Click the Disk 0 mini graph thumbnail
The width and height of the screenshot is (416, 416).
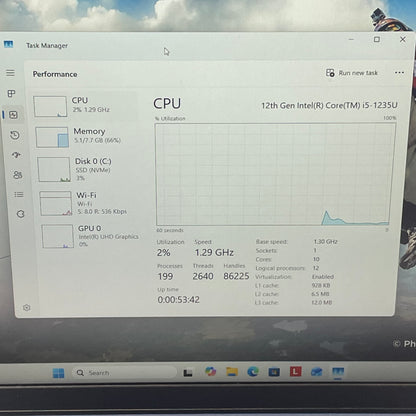pos(54,170)
